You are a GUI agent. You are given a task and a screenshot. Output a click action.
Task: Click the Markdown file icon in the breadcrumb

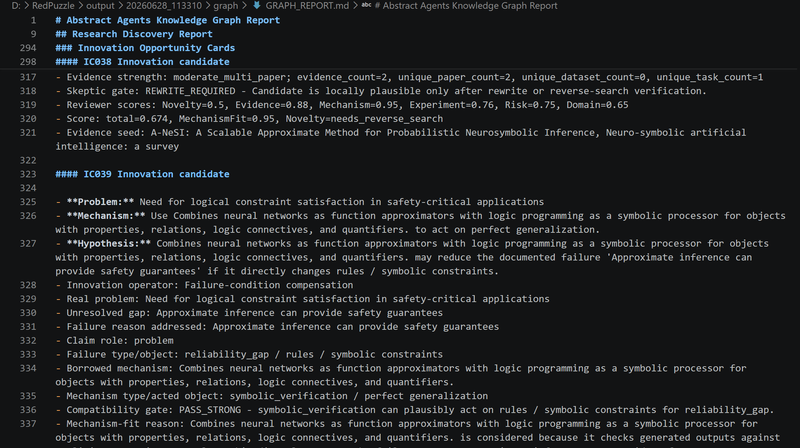click(257, 6)
